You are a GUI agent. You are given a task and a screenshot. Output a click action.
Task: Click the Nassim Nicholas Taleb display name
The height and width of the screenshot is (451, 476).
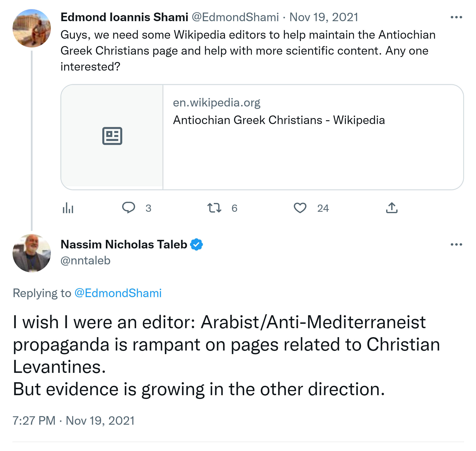click(124, 244)
